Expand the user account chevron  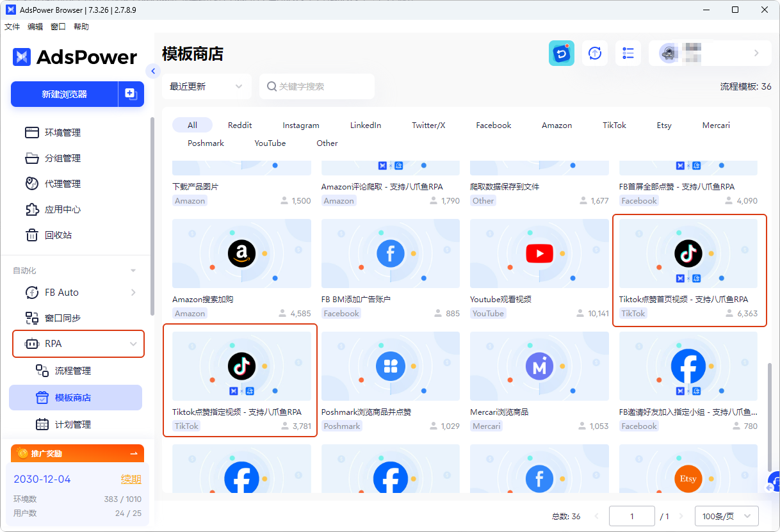(x=756, y=53)
